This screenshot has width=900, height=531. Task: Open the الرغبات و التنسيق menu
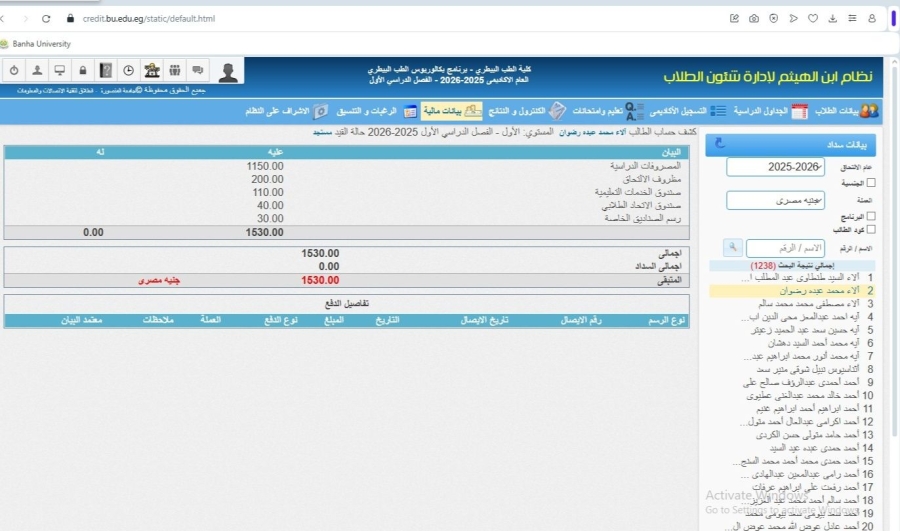[x=376, y=111]
